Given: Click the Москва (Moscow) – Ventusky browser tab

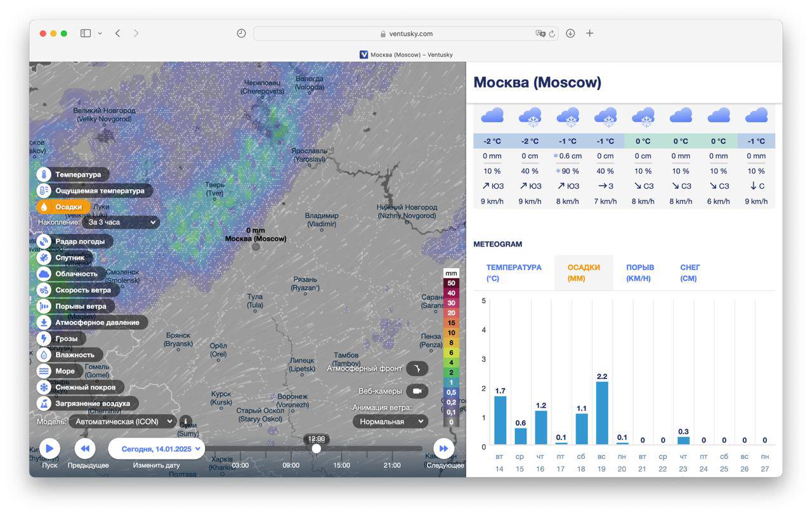Looking at the screenshot, I should (406, 55).
